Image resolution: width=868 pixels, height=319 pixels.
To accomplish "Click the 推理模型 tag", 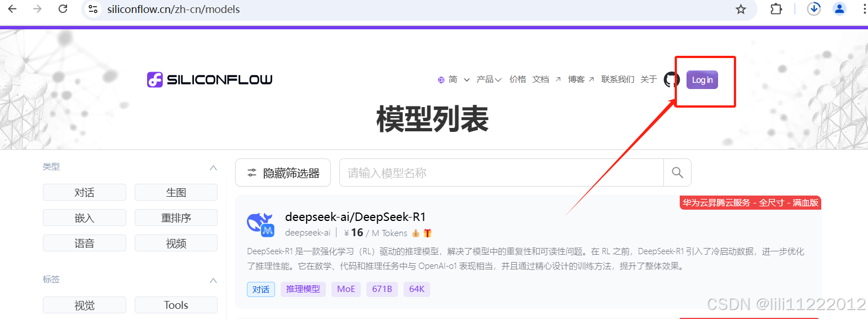I will [x=303, y=289].
